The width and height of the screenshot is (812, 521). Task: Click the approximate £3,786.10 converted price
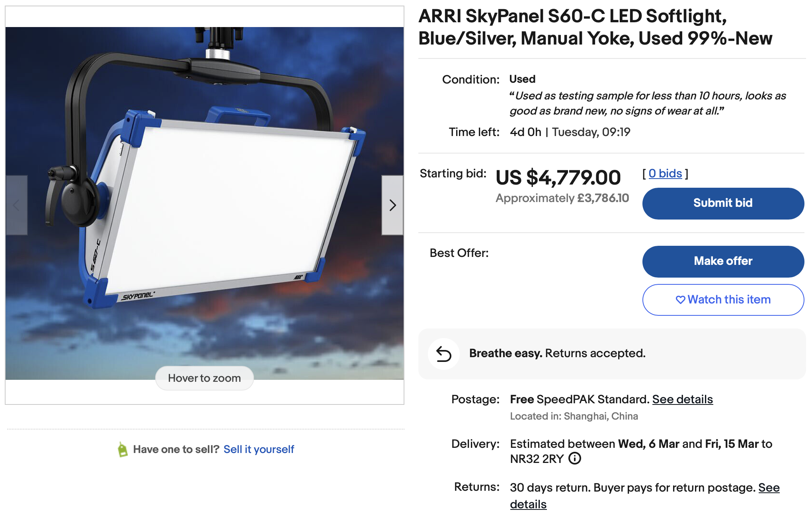(x=562, y=198)
